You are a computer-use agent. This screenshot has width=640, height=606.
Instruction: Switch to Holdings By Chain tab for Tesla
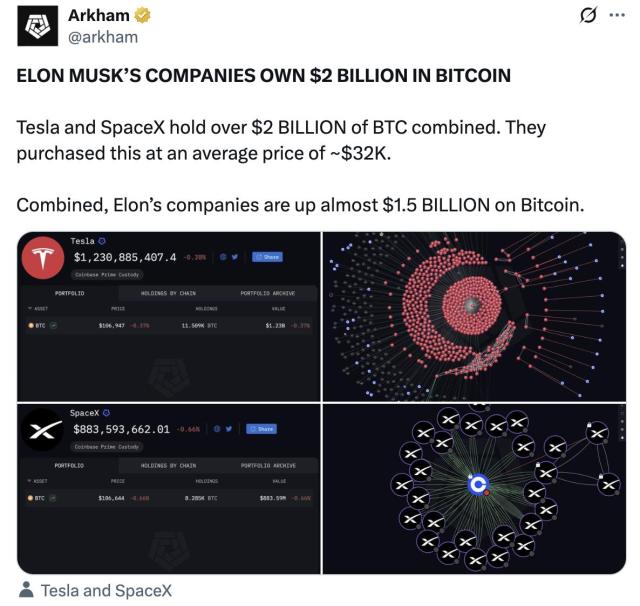click(x=168, y=293)
